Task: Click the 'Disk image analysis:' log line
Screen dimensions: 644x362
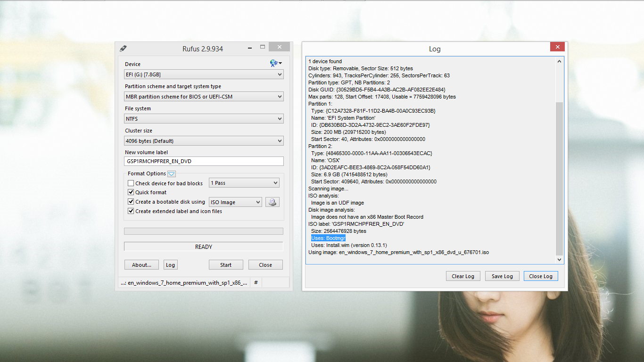Action: (331, 210)
